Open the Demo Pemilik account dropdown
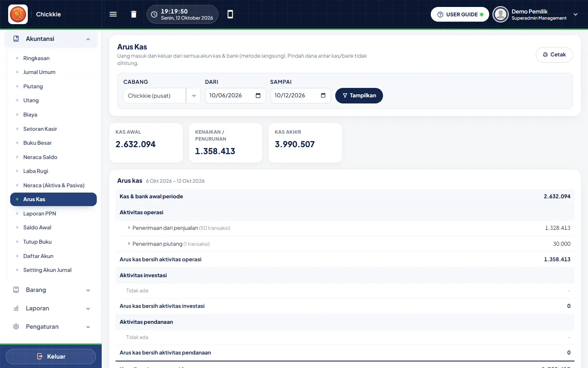This screenshot has height=368, width=588. pos(576,14)
